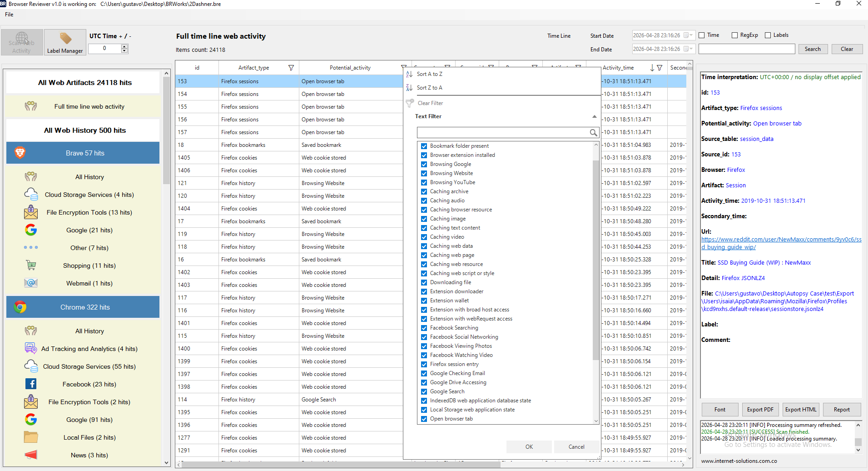Uncheck Caching video filter option
This screenshot has height=471, width=868.
click(x=424, y=237)
